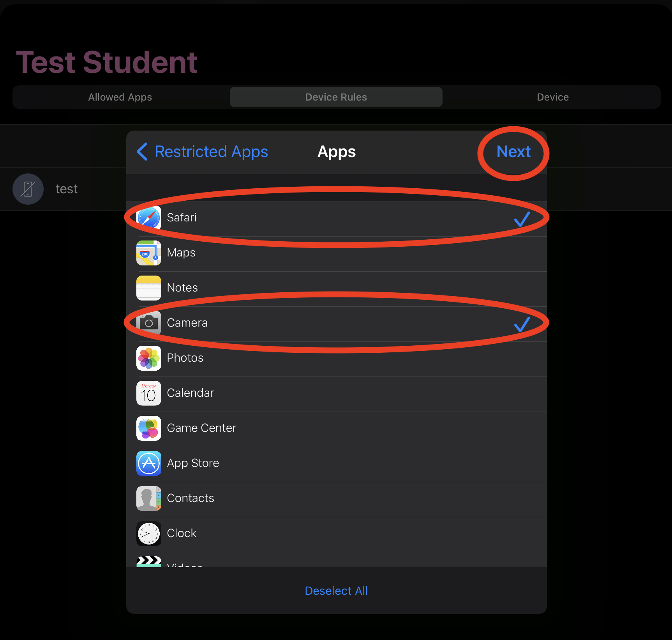
Task: Tap the Contacts app icon
Action: pos(149,499)
